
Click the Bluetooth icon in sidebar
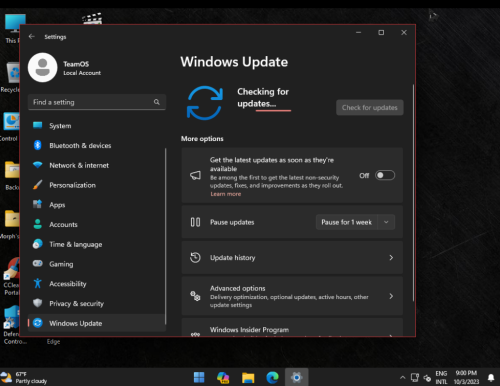[38, 145]
